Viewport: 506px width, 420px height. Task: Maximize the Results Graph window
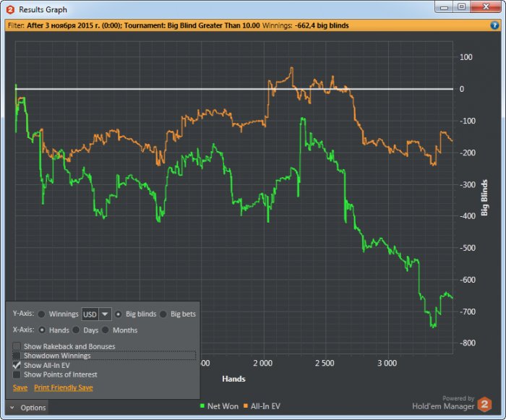[461, 7]
